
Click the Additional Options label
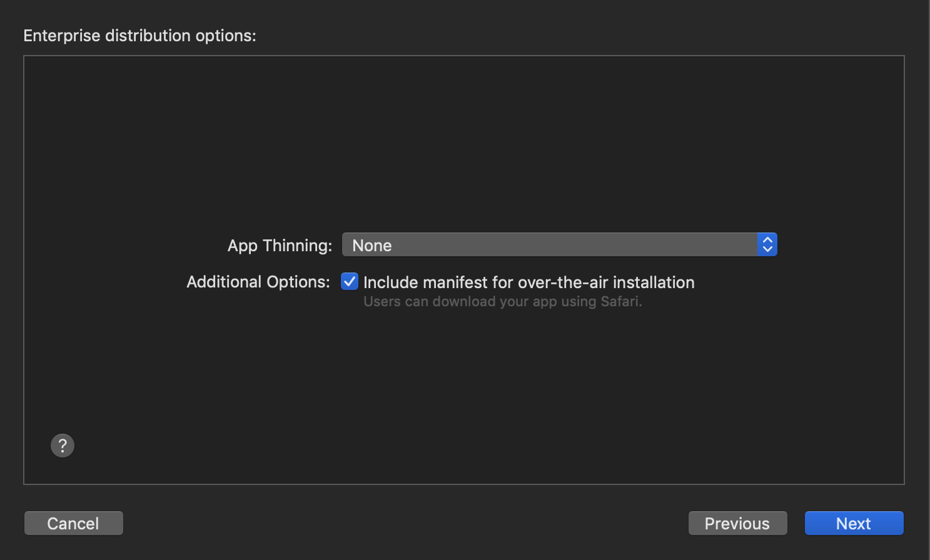[x=258, y=282]
